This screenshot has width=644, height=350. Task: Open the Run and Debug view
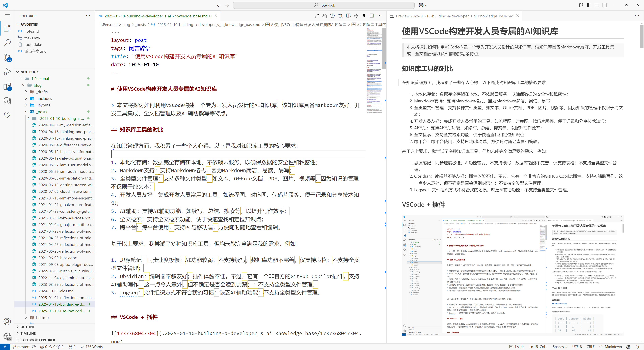tap(7, 72)
